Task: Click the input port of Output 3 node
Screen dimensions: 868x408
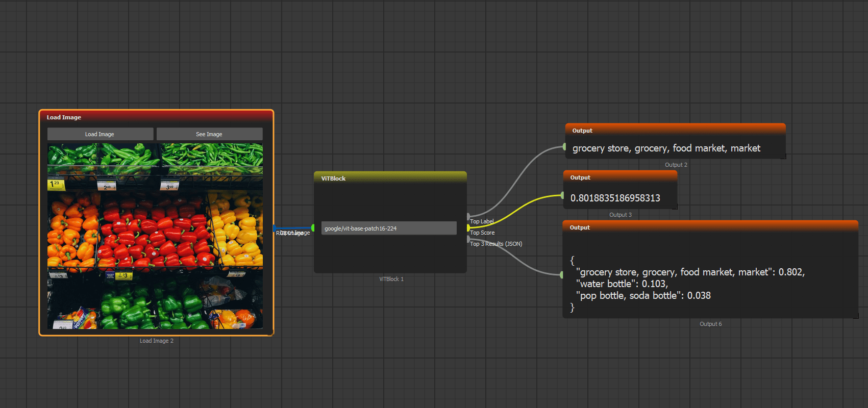Action: [562, 195]
